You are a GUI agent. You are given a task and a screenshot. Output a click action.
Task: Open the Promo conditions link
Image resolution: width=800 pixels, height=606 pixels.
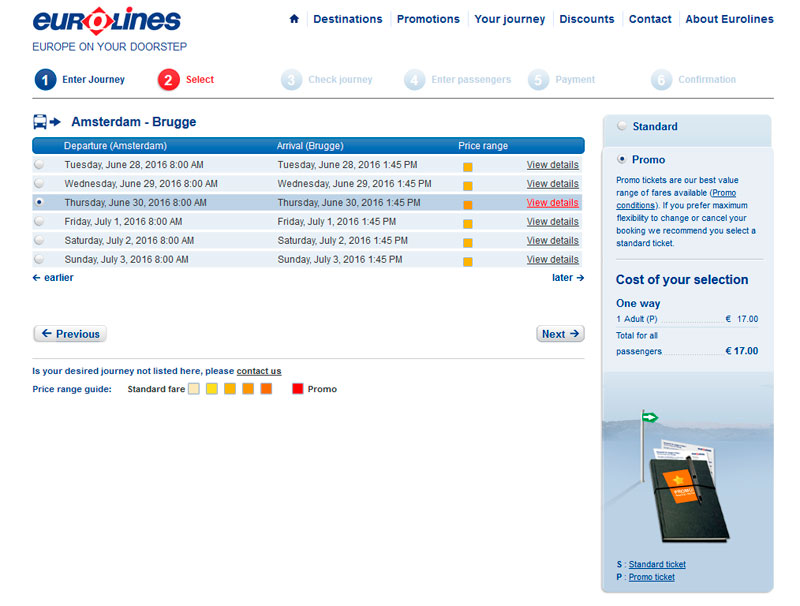click(676, 199)
